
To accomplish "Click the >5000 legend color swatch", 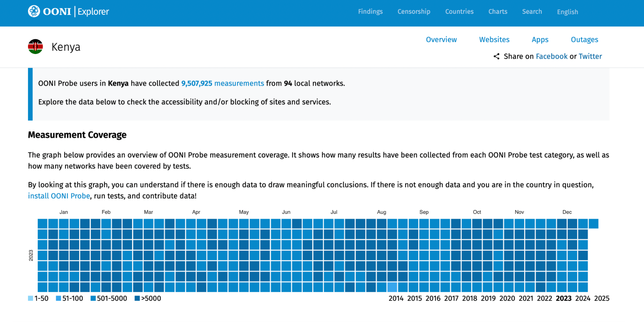I will point(137,299).
